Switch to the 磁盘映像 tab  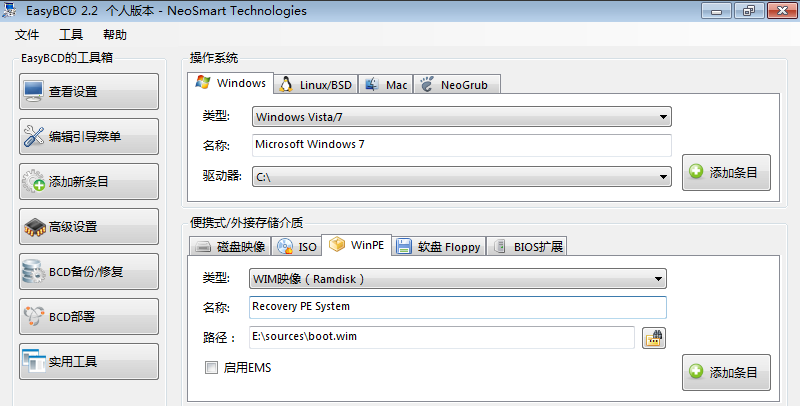(230, 247)
